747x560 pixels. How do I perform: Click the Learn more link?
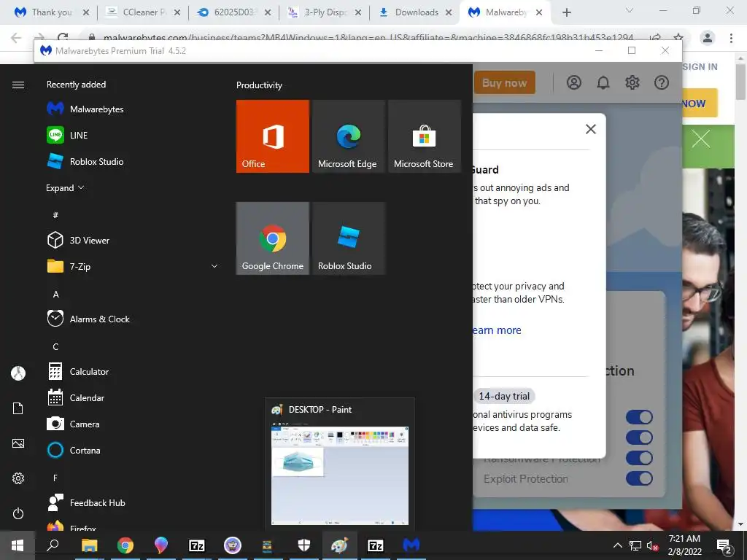click(496, 330)
